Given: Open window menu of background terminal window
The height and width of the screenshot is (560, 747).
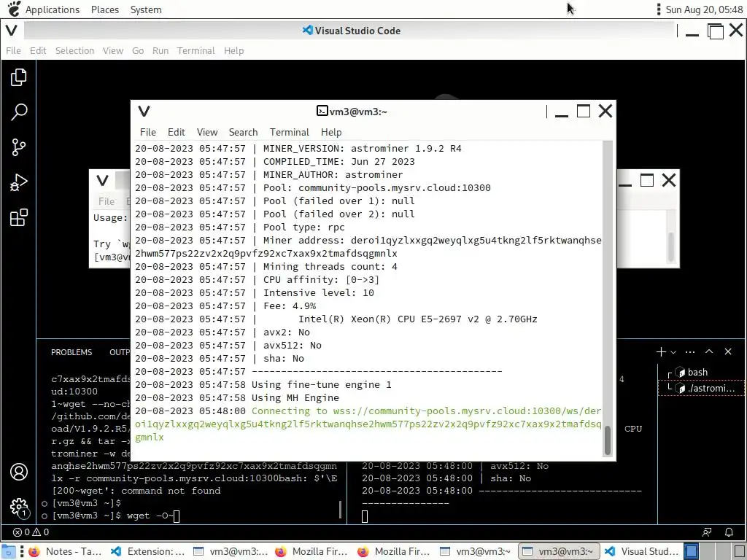Looking at the screenshot, I should tap(102, 181).
